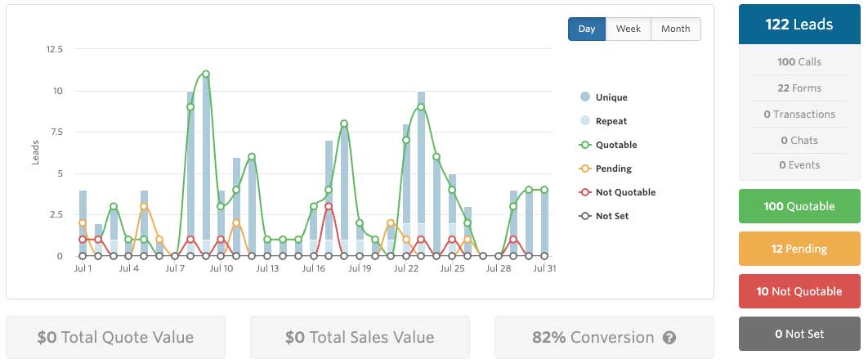Viewport: 868px width, 364px height.
Task: Open the 0 Not Set gray button
Action: pos(799,334)
